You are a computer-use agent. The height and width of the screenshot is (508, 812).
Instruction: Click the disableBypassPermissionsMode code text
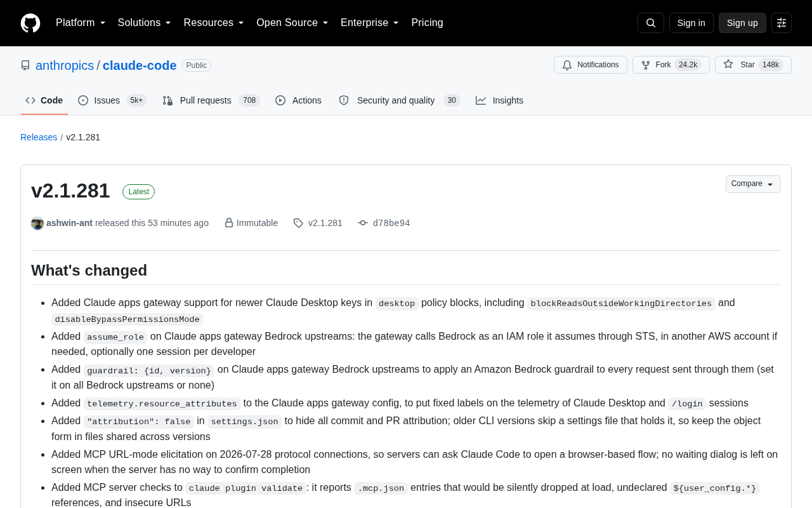coord(127,319)
